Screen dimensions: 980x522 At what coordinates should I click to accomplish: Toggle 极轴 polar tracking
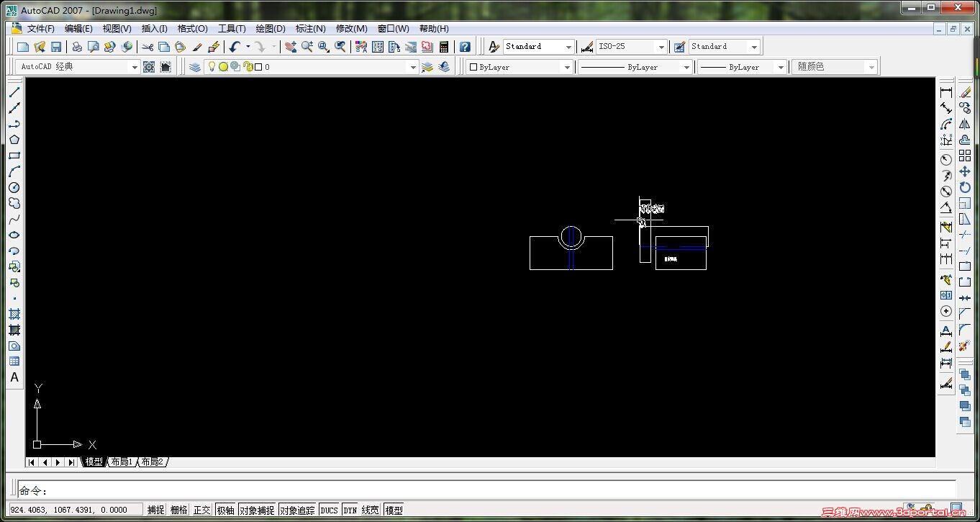(225, 510)
